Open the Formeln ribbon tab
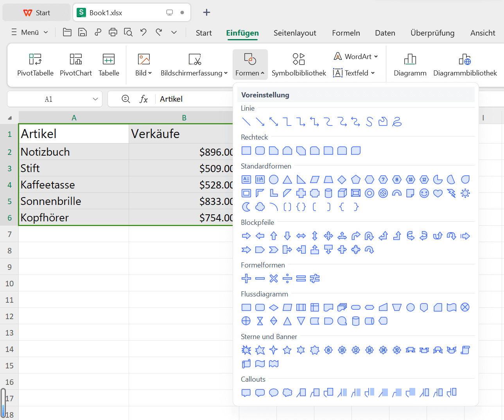 click(346, 33)
